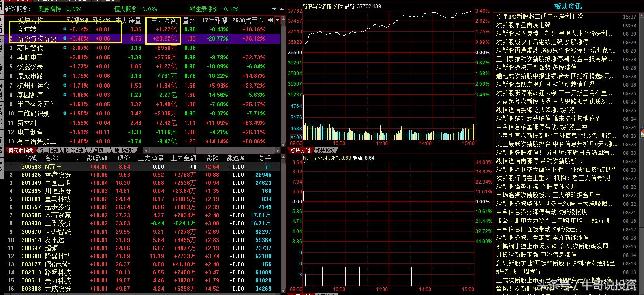
Task: Expand the ticker bar with the down triangle
Action: [x=275, y=9]
